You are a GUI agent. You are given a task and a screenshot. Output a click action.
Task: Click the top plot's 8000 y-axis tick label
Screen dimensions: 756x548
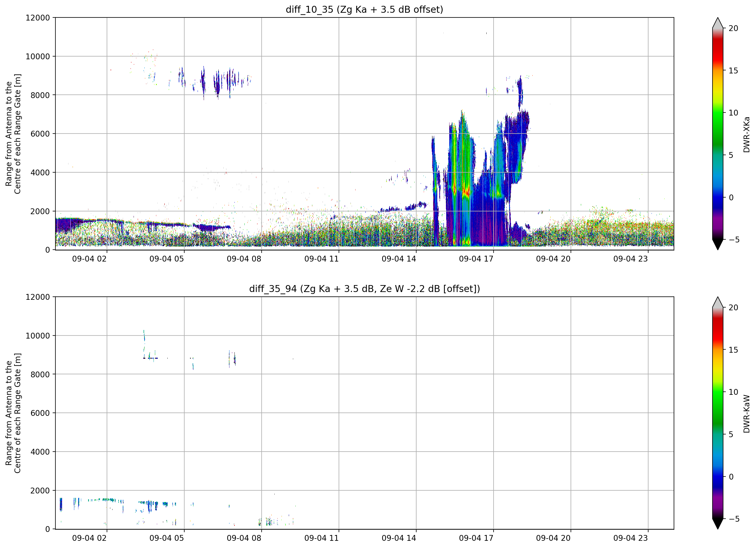pos(40,95)
